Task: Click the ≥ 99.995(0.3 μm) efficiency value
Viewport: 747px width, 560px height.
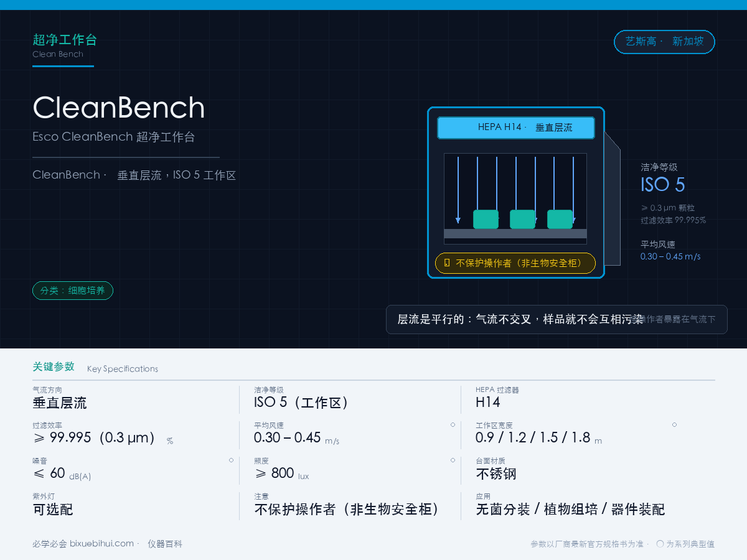Action: pos(94,437)
